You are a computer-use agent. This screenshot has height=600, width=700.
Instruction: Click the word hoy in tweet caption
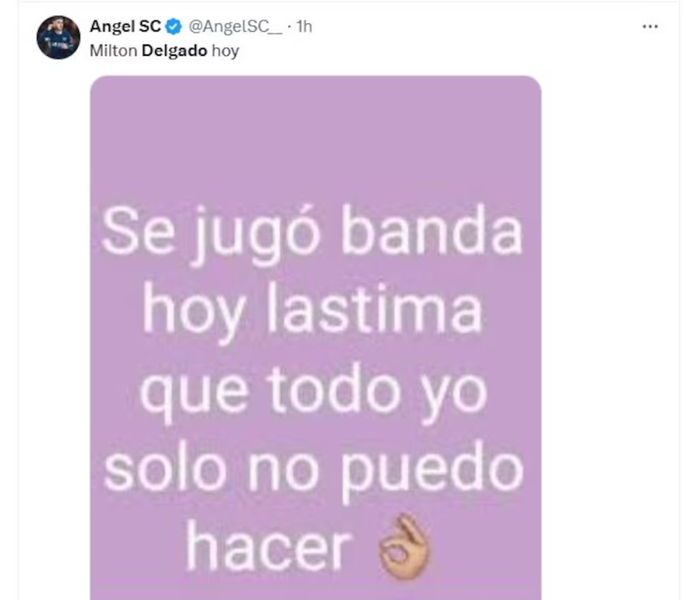coord(225,51)
